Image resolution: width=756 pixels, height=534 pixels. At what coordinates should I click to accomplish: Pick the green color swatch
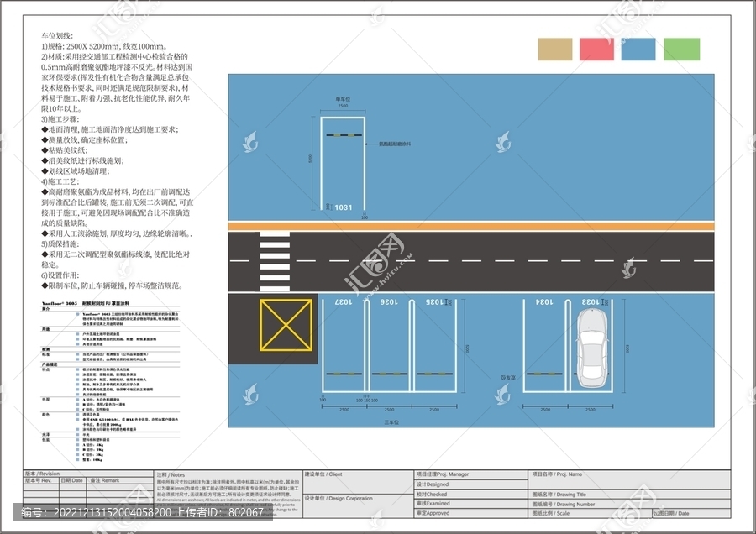pos(682,50)
